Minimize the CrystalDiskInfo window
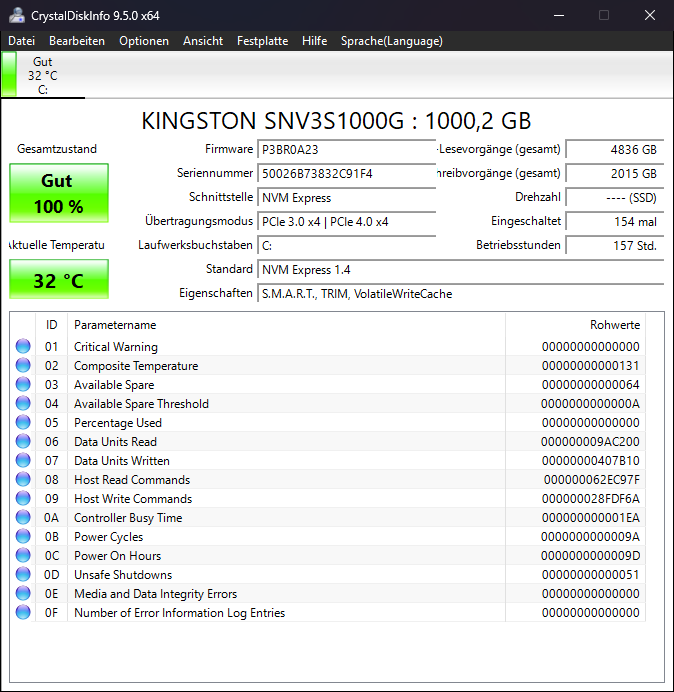Image resolution: width=674 pixels, height=692 pixels. [x=559, y=15]
